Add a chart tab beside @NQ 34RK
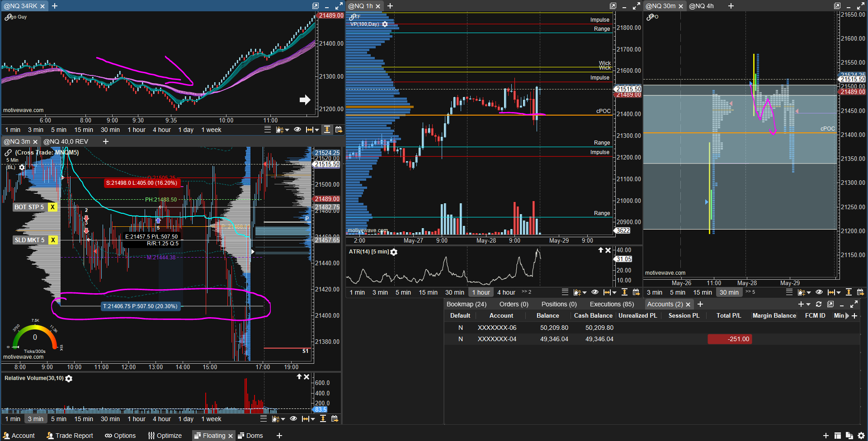The height and width of the screenshot is (441, 868). pos(55,6)
